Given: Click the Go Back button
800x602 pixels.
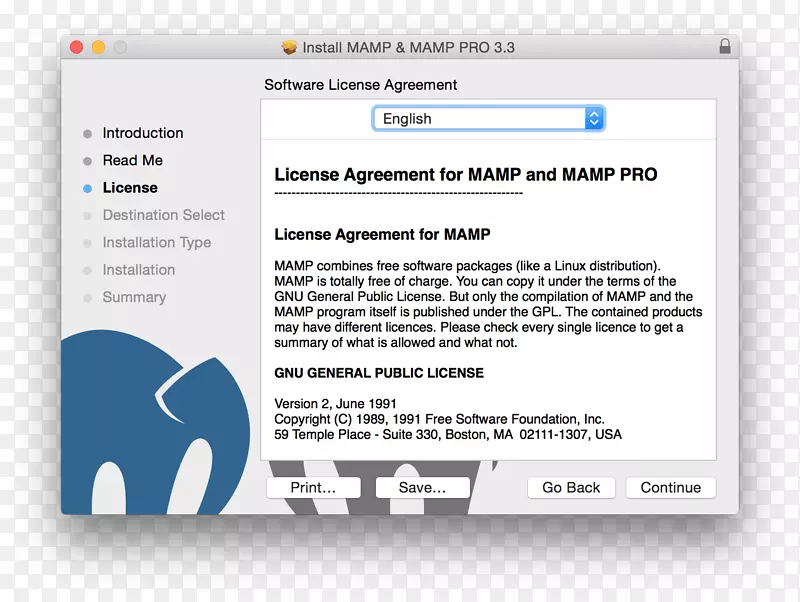Looking at the screenshot, I should click(571, 487).
